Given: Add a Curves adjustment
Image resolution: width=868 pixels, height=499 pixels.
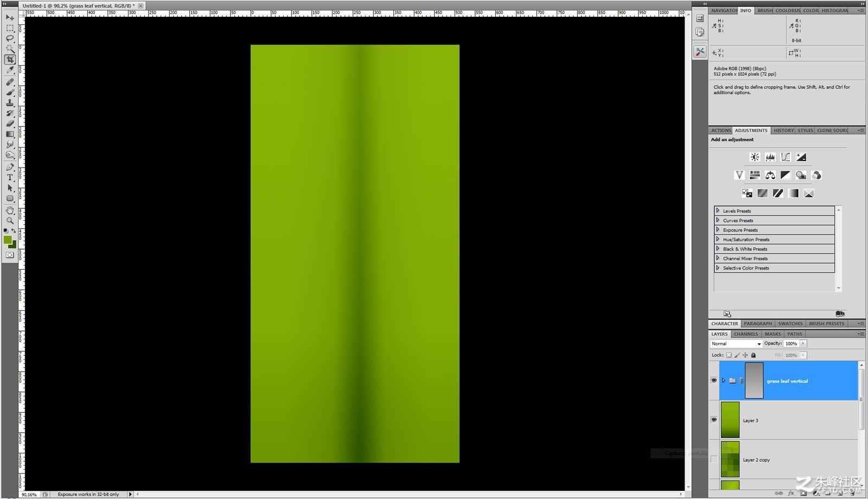Looking at the screenshot, I should tap(786, 157).
